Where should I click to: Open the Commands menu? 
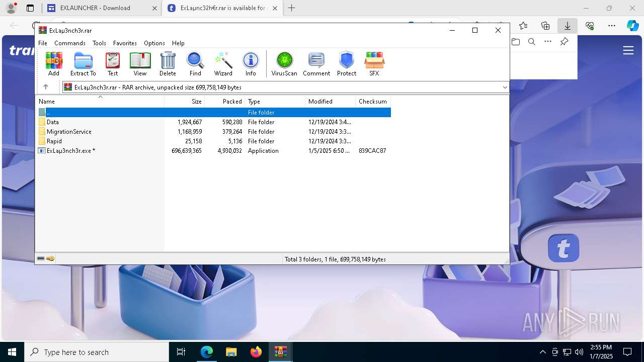coord(70,43)
